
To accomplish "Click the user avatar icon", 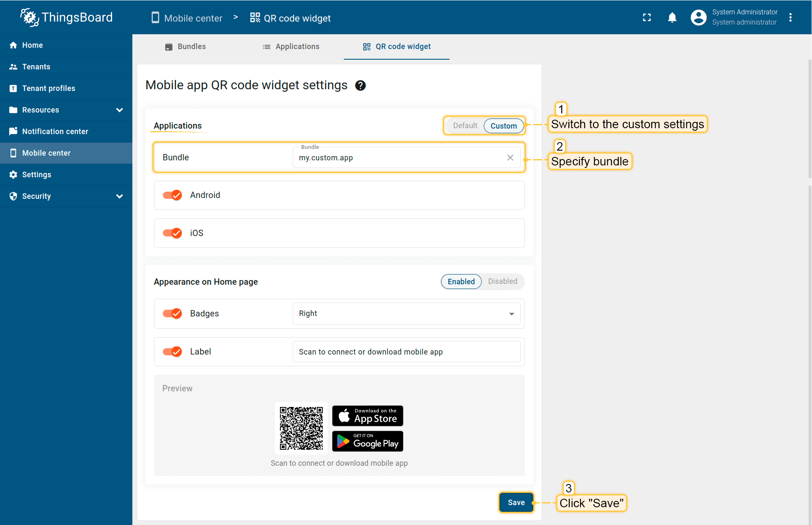I will pyautogui.click(x=698, y=17).
